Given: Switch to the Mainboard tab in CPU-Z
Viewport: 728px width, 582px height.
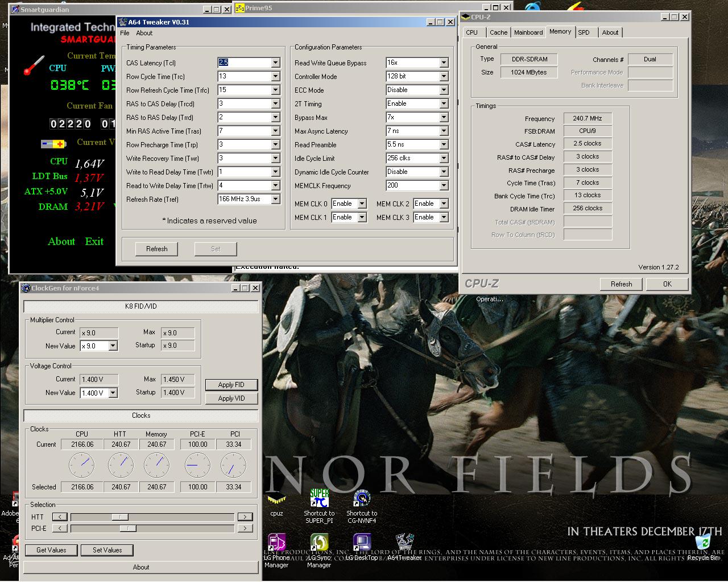Looking at the screenshot, I should 528,32.
